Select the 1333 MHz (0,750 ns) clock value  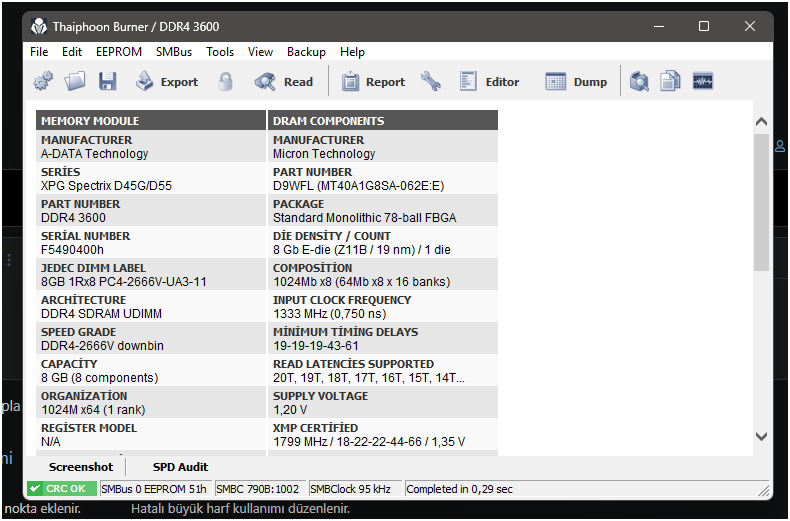pos(330,314)
